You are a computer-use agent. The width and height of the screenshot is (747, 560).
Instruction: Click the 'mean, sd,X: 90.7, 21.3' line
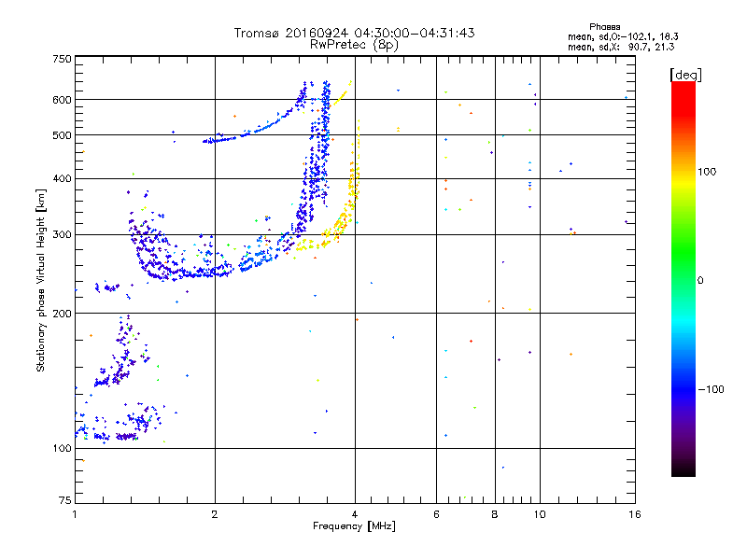click(x=621, y=47)
